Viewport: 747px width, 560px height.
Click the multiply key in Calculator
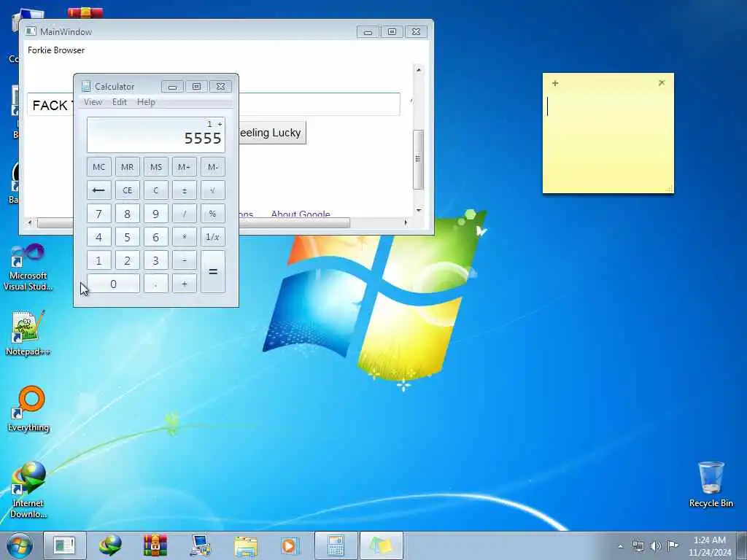(x=185, y=237)
